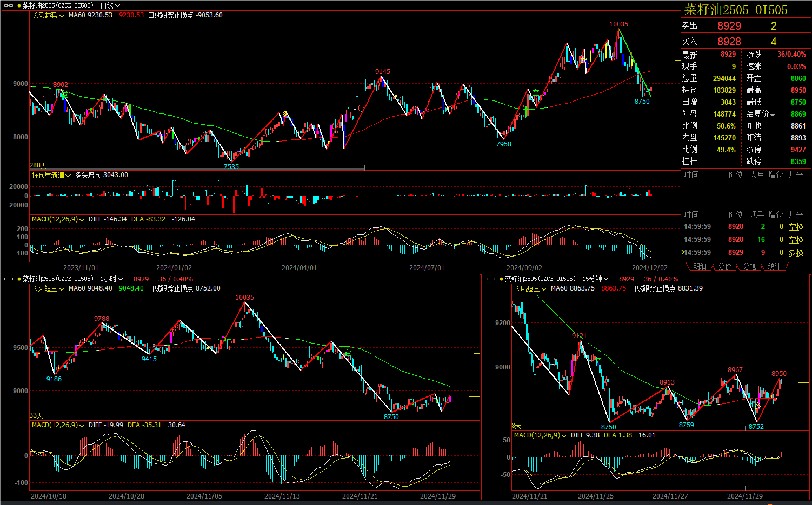Click the link icon on the daily chart
This screenshot has height=505, width=812.
pyautogui.click(x=8, y=6)
